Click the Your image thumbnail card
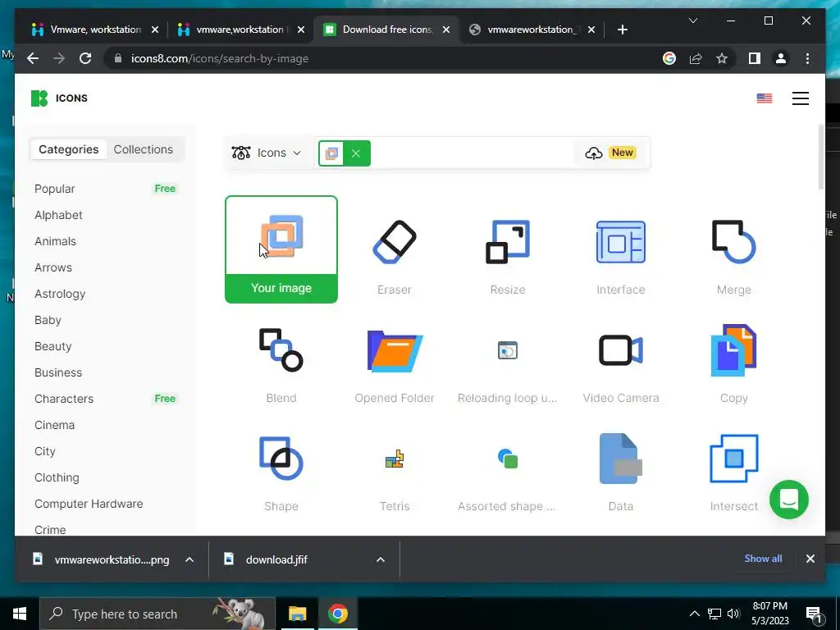Viewport: 840px width, 630px height. tap(281, 249)
